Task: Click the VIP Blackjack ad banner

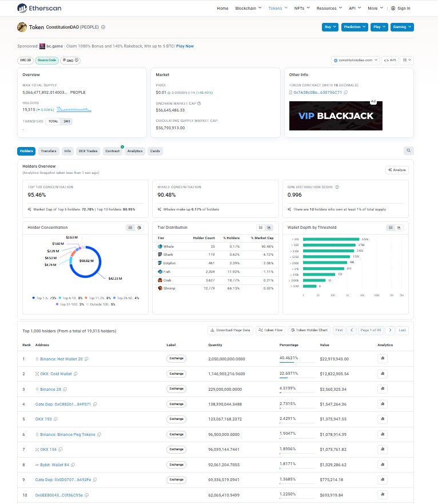Action: click(x=336, y=116)
